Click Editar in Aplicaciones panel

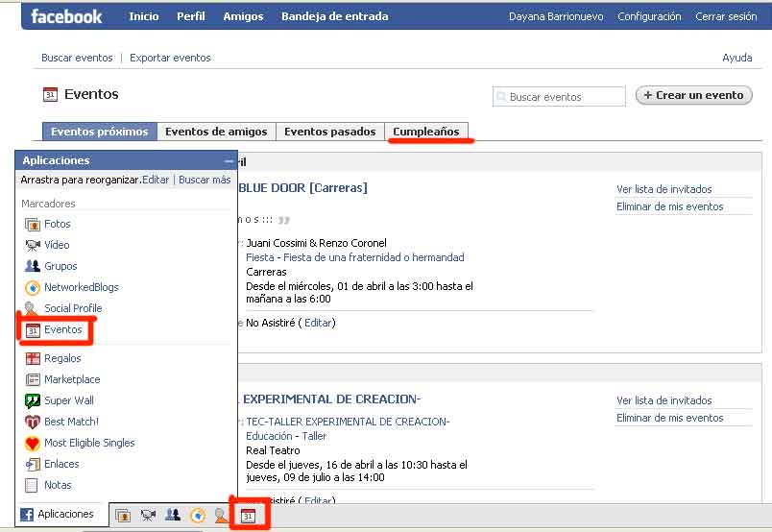(156, 180)
